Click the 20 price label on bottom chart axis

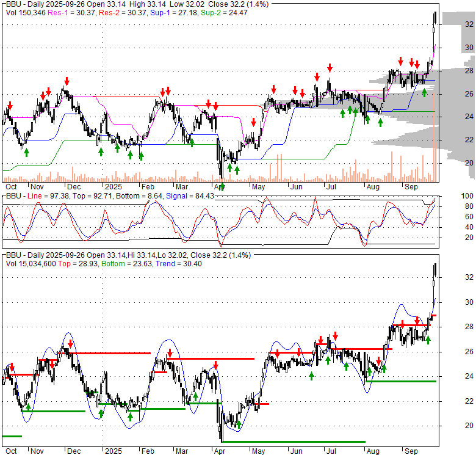(x=469, y=426)
